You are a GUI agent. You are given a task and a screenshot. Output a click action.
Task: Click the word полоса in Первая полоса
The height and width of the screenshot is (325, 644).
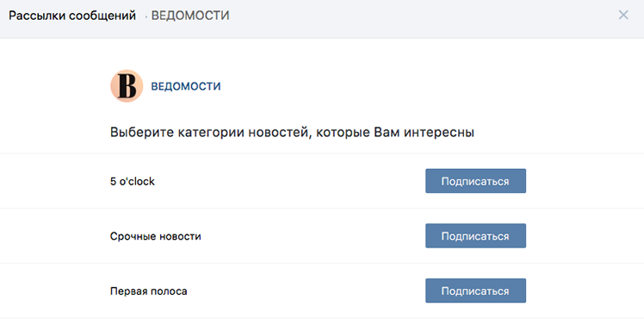pos(167,291)
